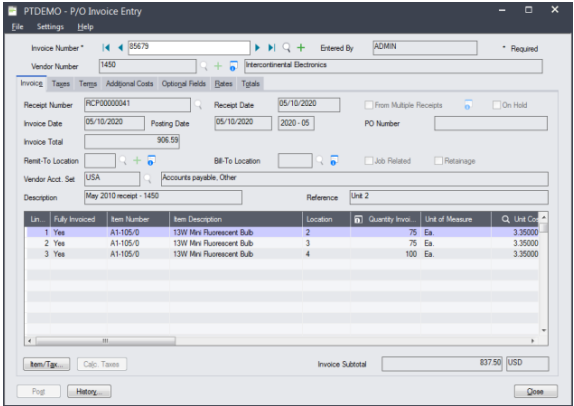Switch to the Additional Costs tab
Screen dimensions: 574x406
[130, 83]
